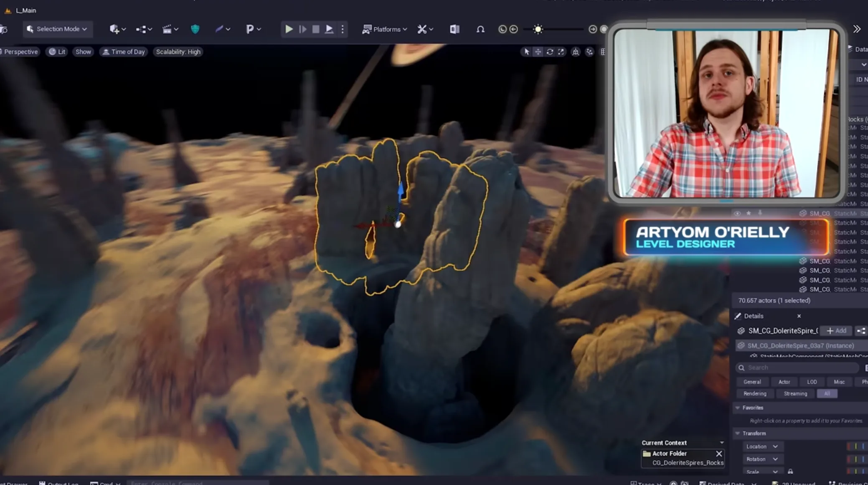Open the viewport Show menu
868x485 pixels.
pos(83,51)
